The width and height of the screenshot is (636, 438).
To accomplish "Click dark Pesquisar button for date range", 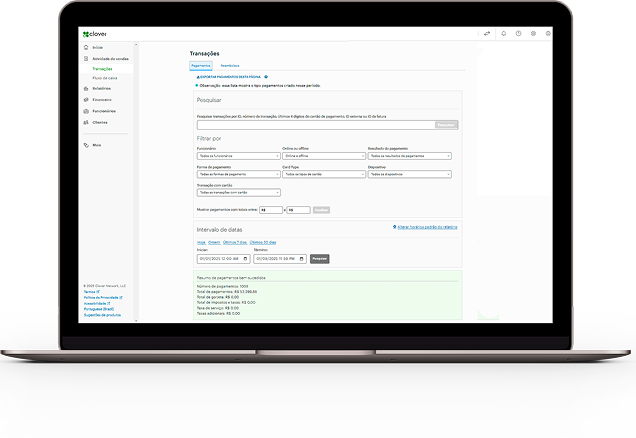I will click(320, 259).
